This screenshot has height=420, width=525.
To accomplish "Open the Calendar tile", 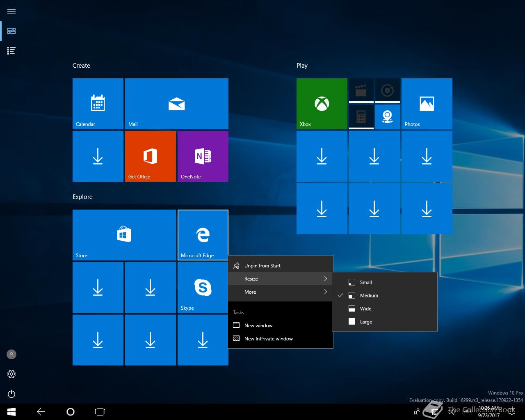I will click(98, 104).
